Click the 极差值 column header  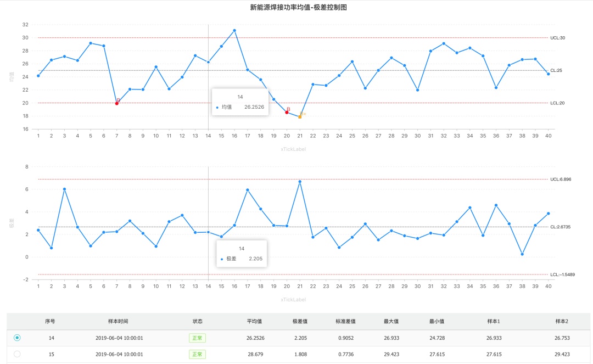click(x=300, y=322)
